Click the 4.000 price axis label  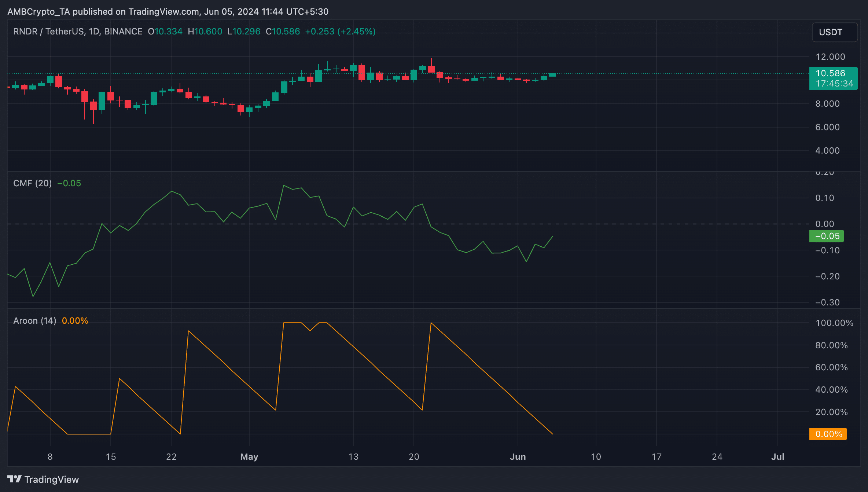(x=827, y=151)
